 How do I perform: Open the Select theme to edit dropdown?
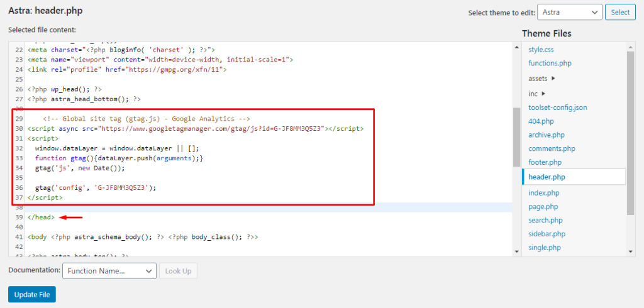[569, 13]
